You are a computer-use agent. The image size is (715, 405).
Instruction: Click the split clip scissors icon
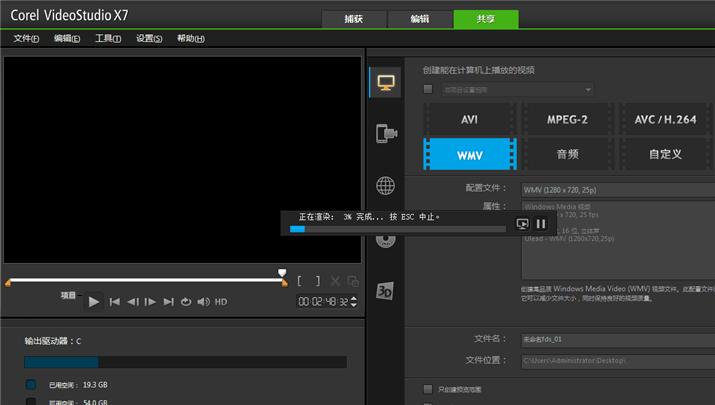pyautogui.click(x=335, y=281)
